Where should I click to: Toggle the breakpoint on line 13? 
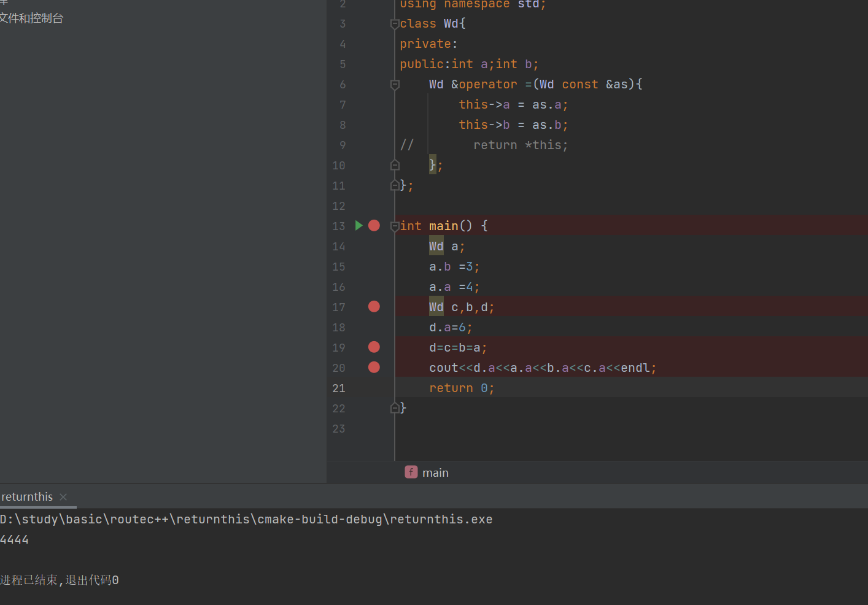pos(374,226)
